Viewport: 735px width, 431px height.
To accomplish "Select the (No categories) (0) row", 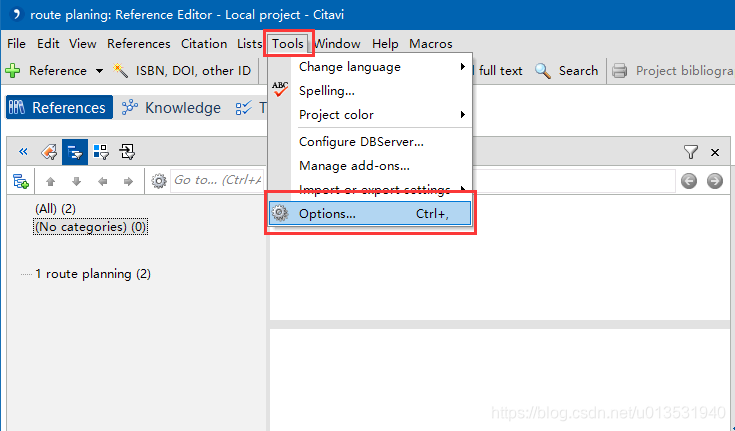I will (90, 227).
